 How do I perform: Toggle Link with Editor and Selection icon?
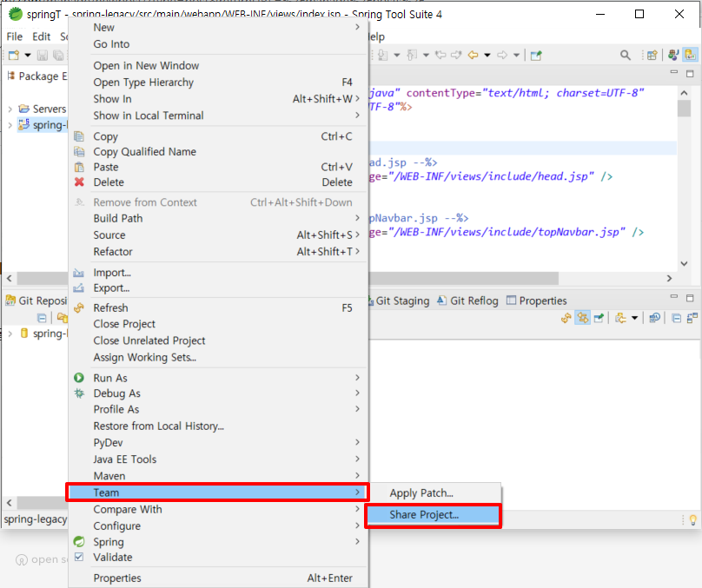point(582,318)
